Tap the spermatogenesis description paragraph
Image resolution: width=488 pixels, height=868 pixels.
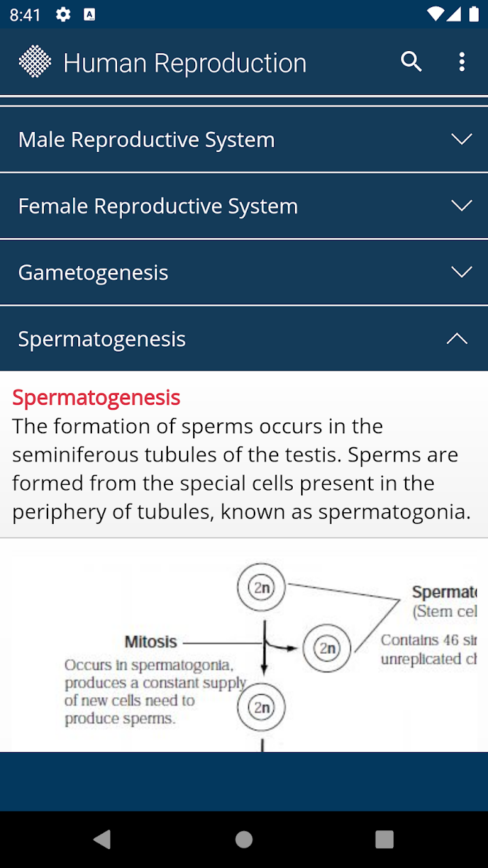click(242, 469)
